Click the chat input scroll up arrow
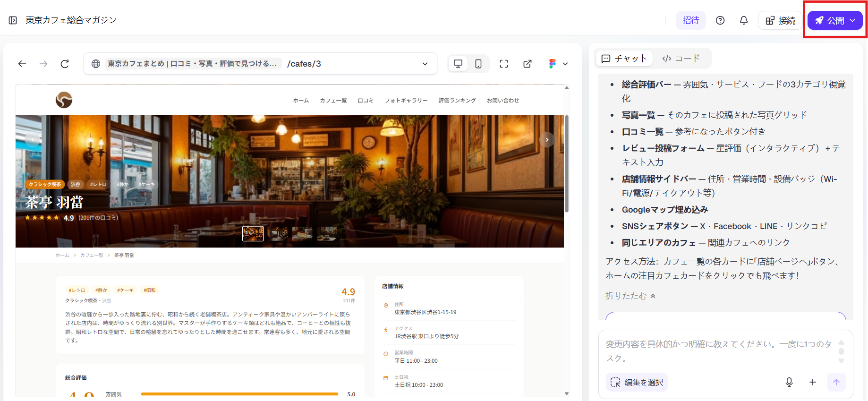Image resolution: width=868 pixels, height=401 pixels. [x=841, y=342]
